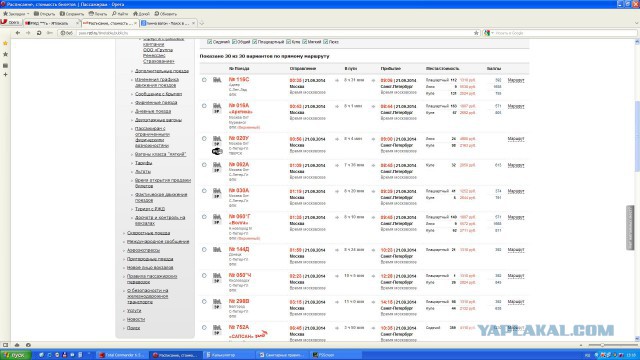Toggle the Плацкартный seat type checkbox
The height and width of the screenshot is (360, 640).
(255, 42)
